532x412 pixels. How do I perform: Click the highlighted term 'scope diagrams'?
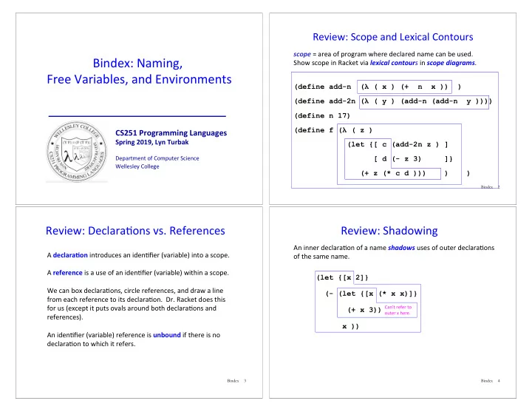pos(451,63)
